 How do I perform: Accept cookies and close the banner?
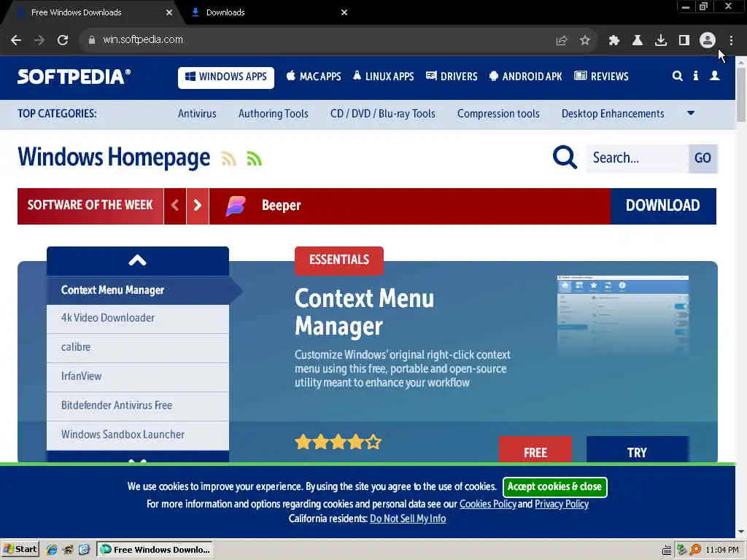[555, 486]
